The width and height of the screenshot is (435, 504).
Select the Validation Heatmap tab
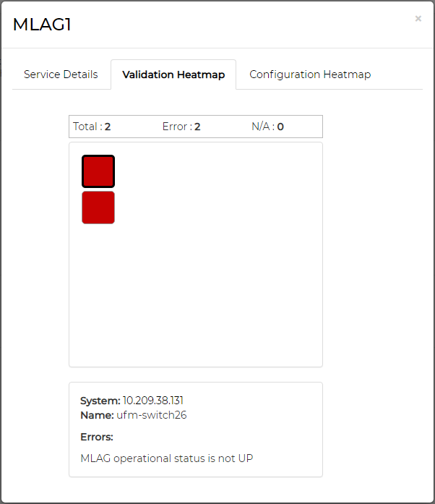(173, 74)
